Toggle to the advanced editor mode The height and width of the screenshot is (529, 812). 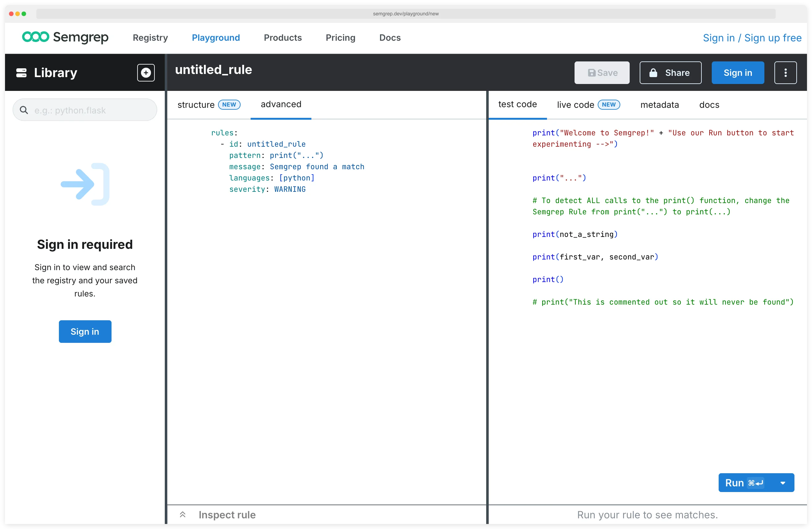tap(280, 104)
